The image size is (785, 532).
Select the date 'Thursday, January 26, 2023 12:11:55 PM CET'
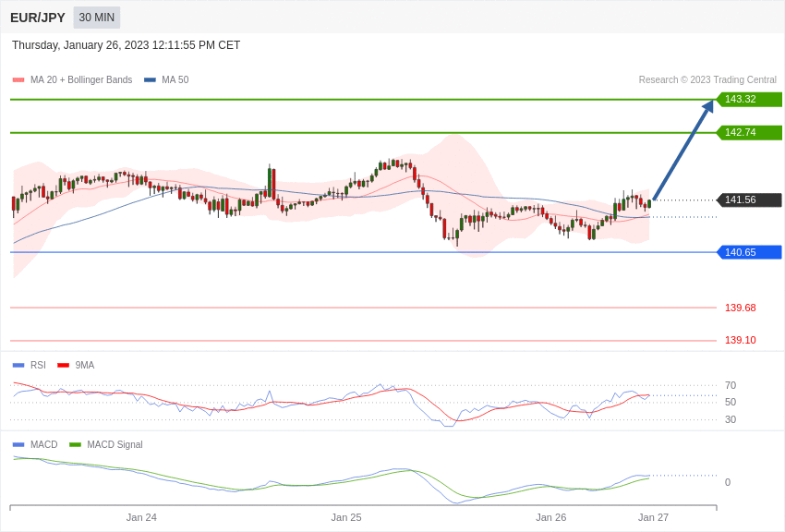pyautogui.click(x=127, y=45)
